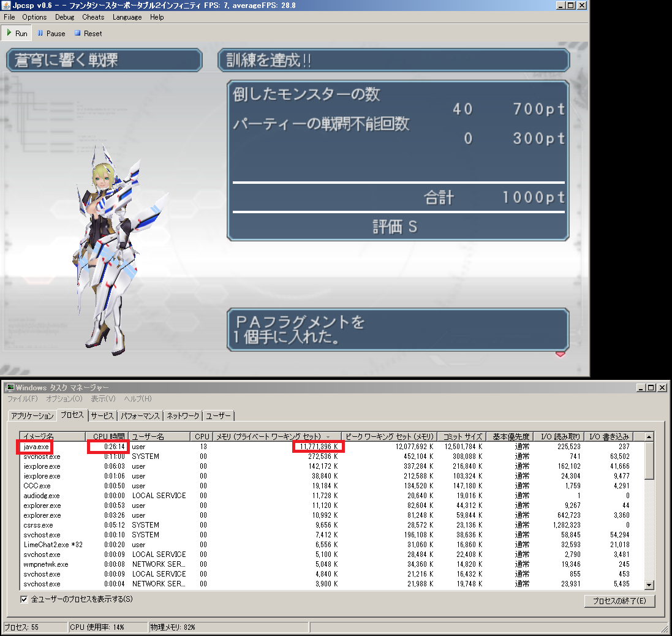Click the process list scrollbar down arrow
Screen dimensions: 672x636
(649, 585)
